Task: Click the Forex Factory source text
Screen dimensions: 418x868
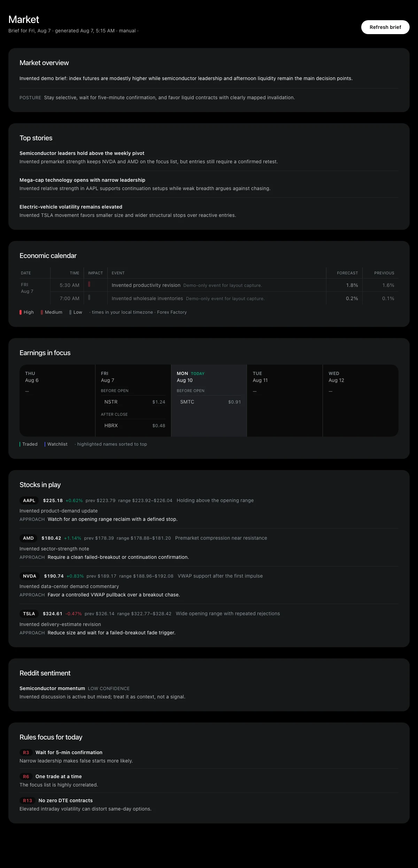Action: tap(172, 312)
